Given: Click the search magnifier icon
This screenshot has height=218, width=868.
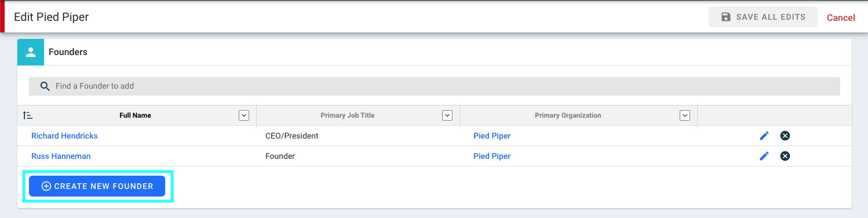Looking at the screenshot, I should click(x=45, y=86).
